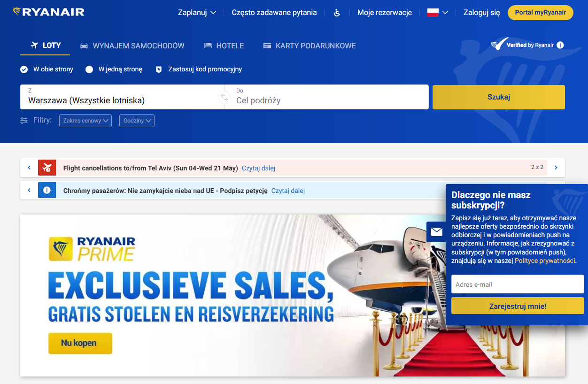Open the Polityce prywatności link
The height and width of the screenshot is (384, 588).
click(x=545, y=261)
